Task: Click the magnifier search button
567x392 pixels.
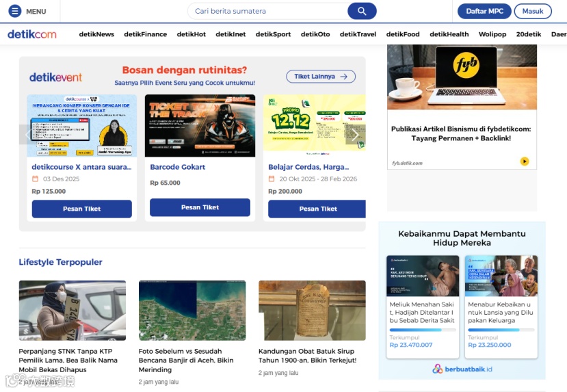Action: tap(362, 11)
